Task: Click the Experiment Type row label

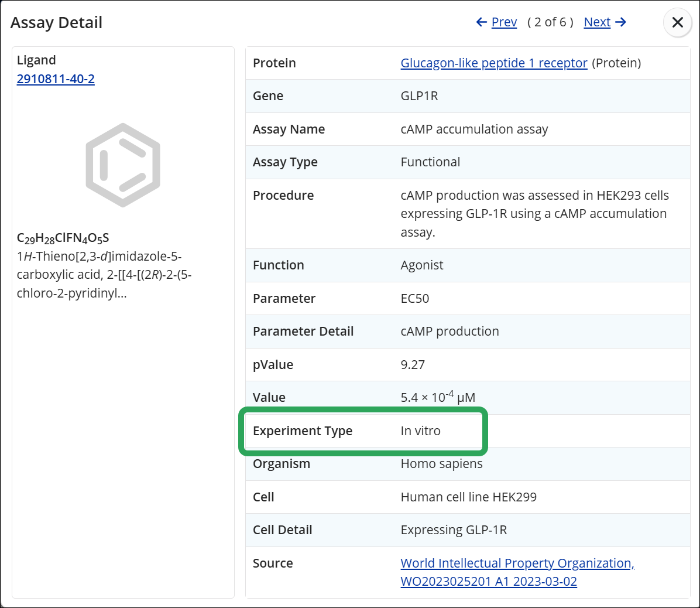Action: (x=303, y=431)
